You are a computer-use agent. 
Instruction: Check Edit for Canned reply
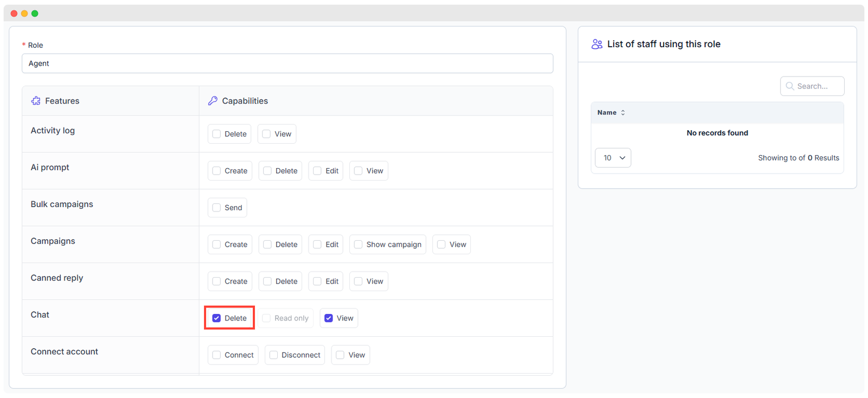click(317, 281)
